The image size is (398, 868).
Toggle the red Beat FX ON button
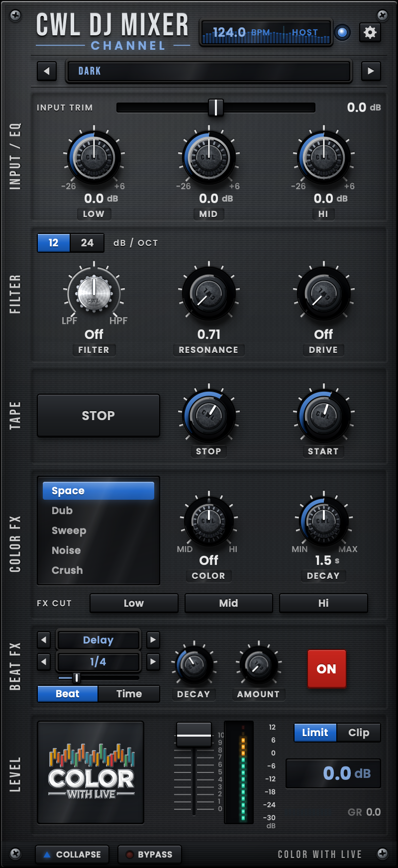point(327,669)
